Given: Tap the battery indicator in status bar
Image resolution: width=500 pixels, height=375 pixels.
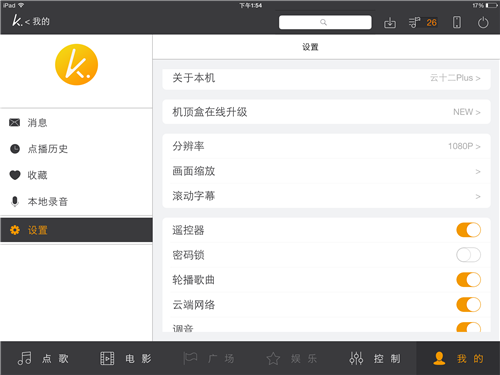Looking at the screenshot, I should coord(491,5).
